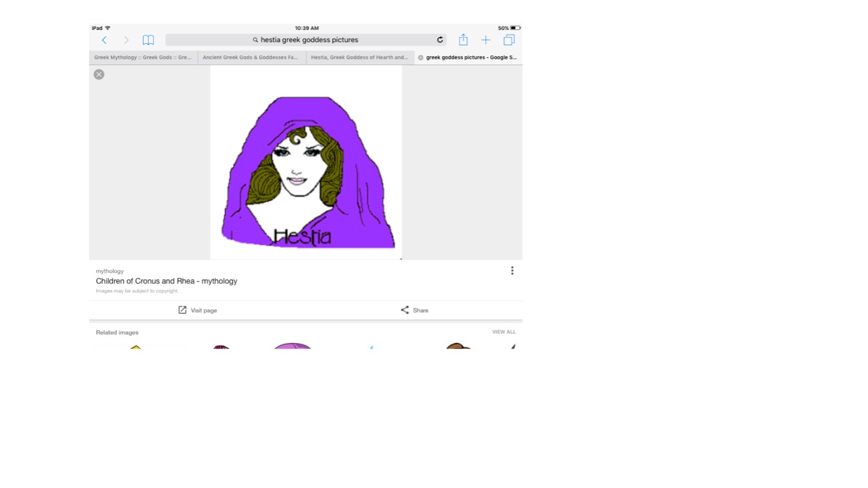Viewport: 868px width, 488px height.
Task: Tap the purple-hooded Hestia image
Action: pos(306,172)
